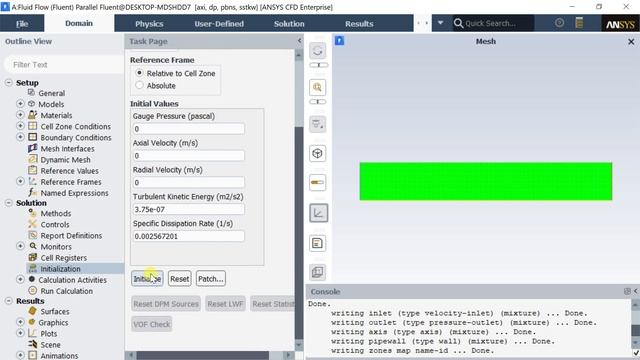The height and width of the screenshot is (360, 640).
Task: Click the Reset LWF button
Action: click(x=225, y=304)
